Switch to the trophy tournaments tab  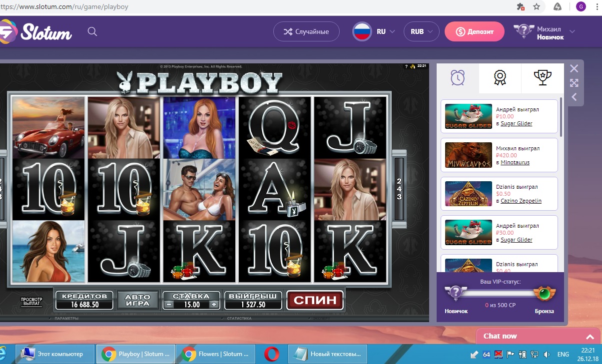(543, 78)
